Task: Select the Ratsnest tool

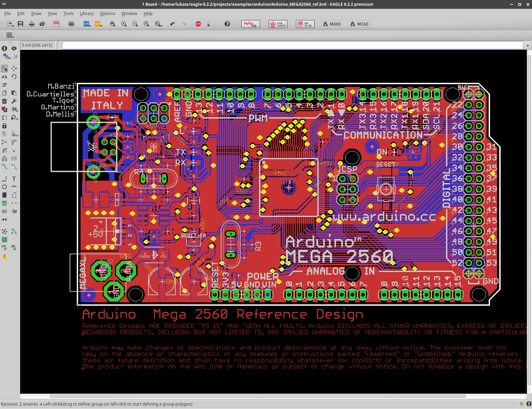Action: [5, 231]
